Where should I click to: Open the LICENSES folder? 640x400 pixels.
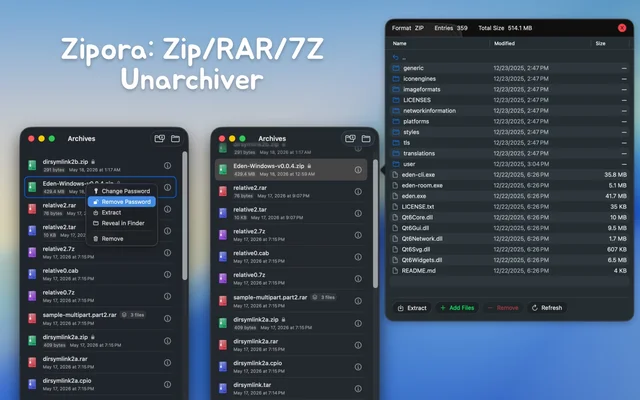(x=509, y=100)
